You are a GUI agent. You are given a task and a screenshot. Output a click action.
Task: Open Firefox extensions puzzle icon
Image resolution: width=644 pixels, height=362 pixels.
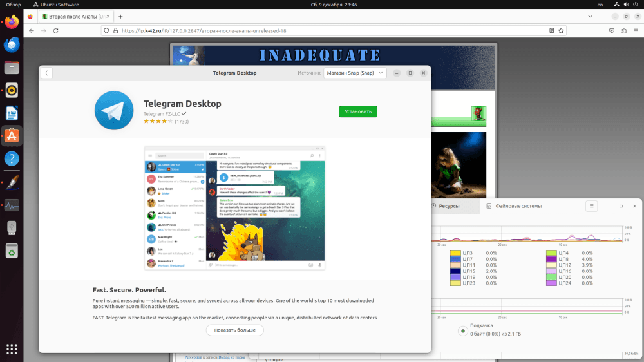624,31
